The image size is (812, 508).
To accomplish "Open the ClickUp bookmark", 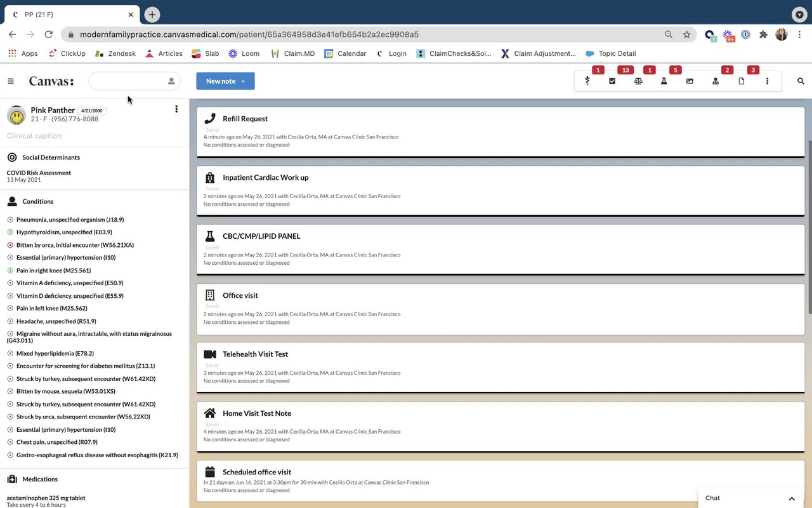I will point(67,53).
